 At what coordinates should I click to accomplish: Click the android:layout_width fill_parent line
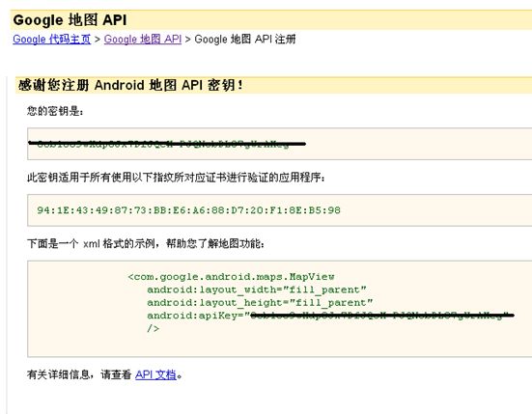tap(257, 290)
